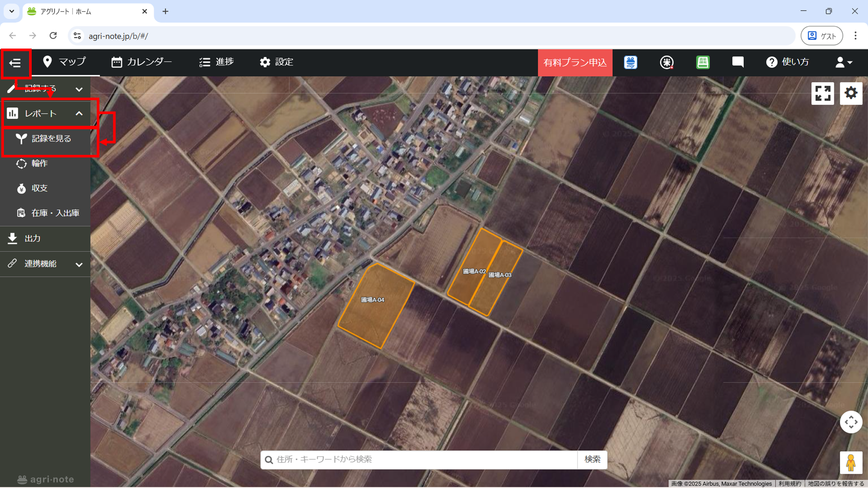Open the 設定 tab
Screen dimensions: 868x488
click(x=276, y=62)
